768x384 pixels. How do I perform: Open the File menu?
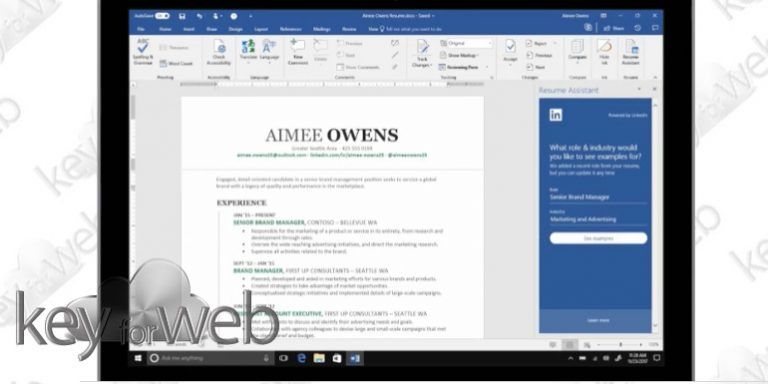click(x=141, y=29)
